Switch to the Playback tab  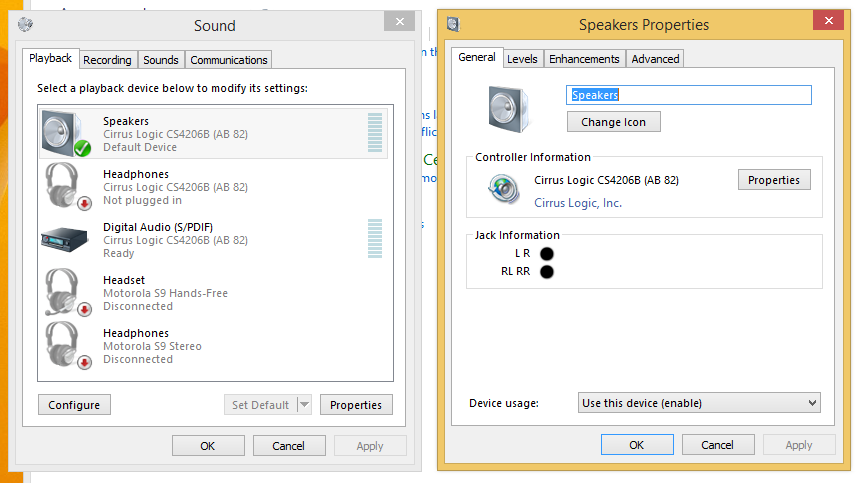click(x=50, y=58)
